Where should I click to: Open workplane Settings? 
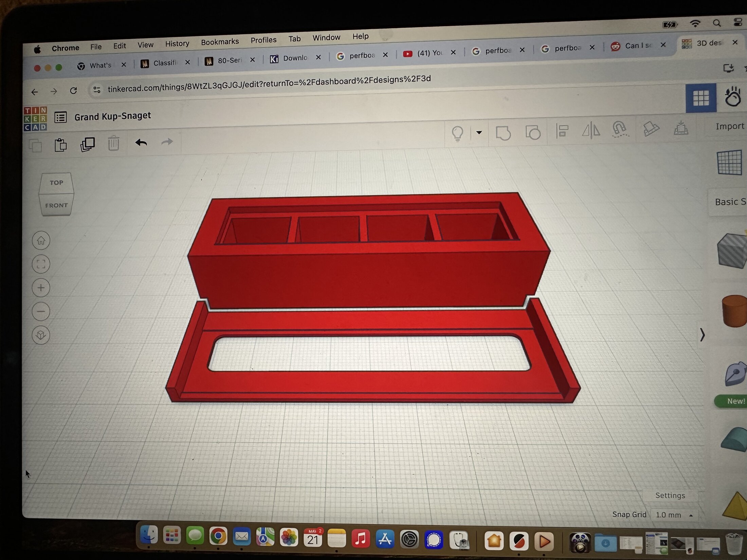coord(670,496)
